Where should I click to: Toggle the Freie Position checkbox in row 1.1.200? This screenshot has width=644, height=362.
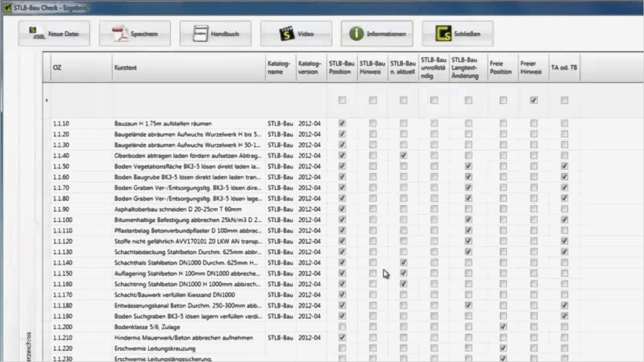pos(503,327)
